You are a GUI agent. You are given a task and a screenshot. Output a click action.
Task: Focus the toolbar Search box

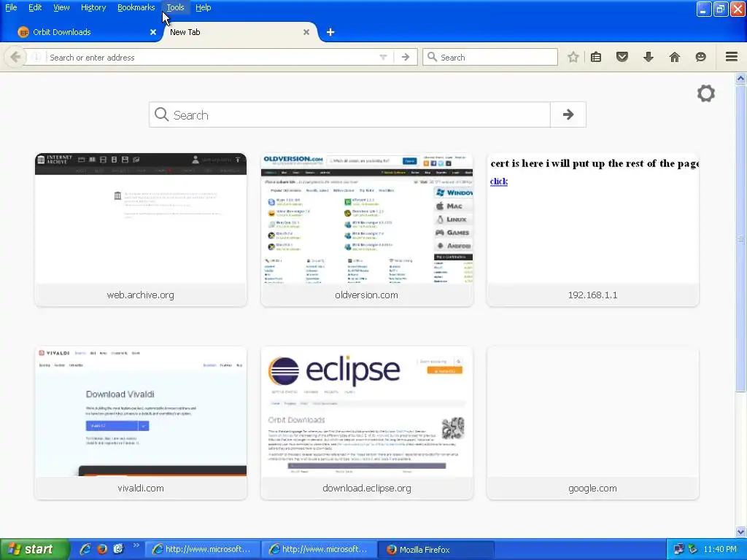[x=490, y=57]
